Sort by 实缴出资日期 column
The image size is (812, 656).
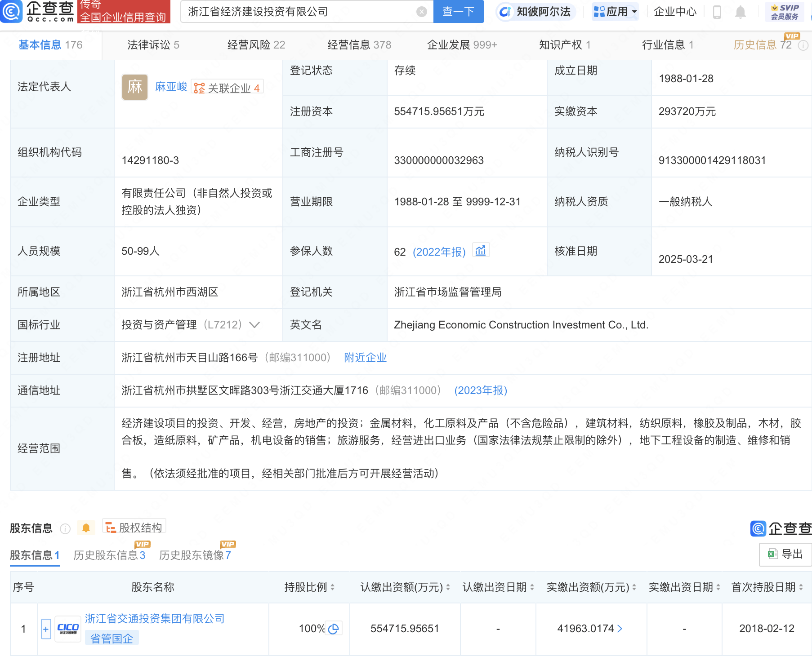[718, 587]
